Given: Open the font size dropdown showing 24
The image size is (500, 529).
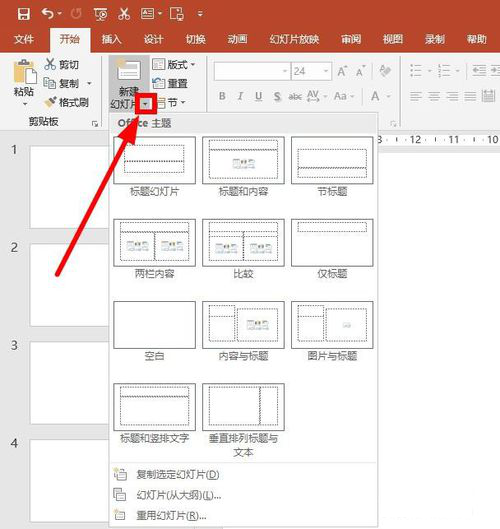Looking at the screenshot, I should coord(326,71).
